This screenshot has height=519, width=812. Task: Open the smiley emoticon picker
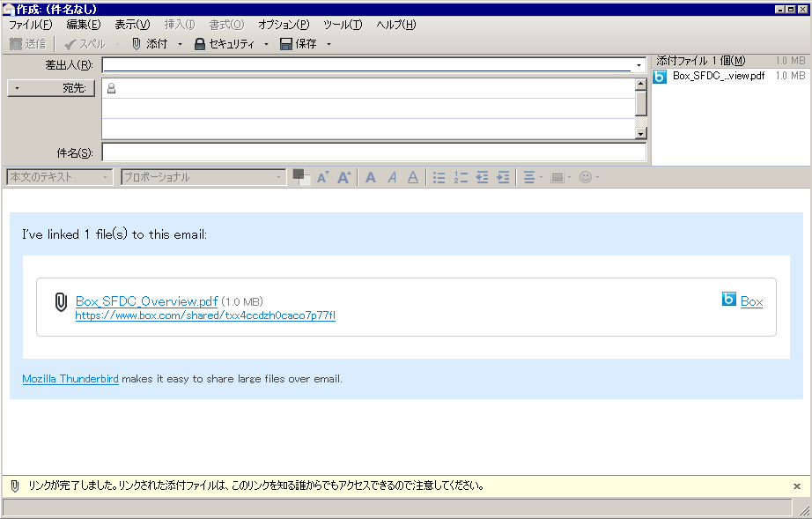[x=589, y=177]
